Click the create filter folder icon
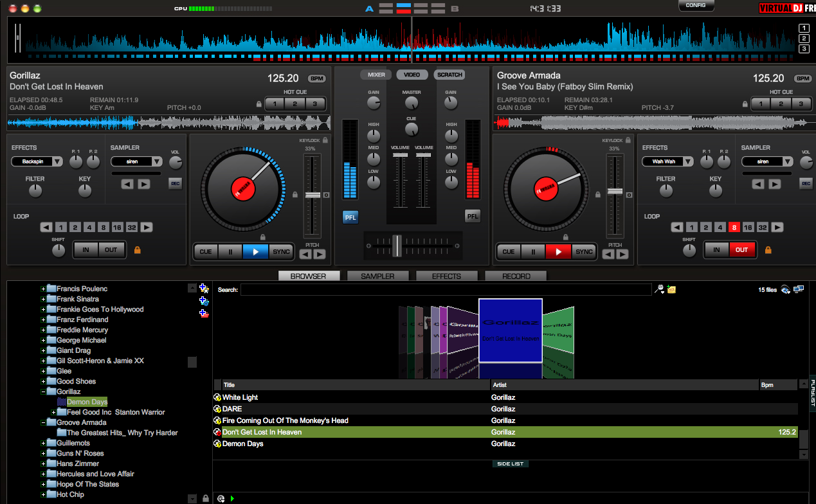Viewport: 816px width, 504px height. tap(203, 313)
